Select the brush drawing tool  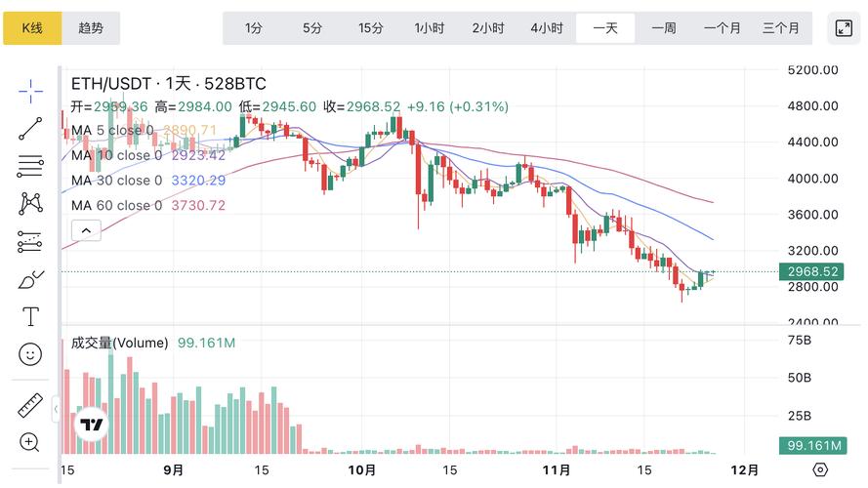click(30, 279)
